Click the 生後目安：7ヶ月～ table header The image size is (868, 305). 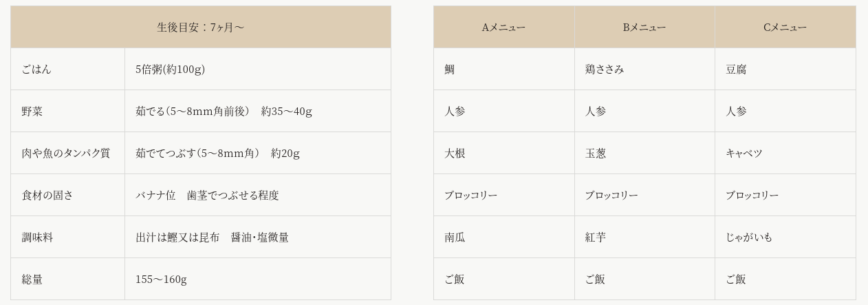click(201, 27)
